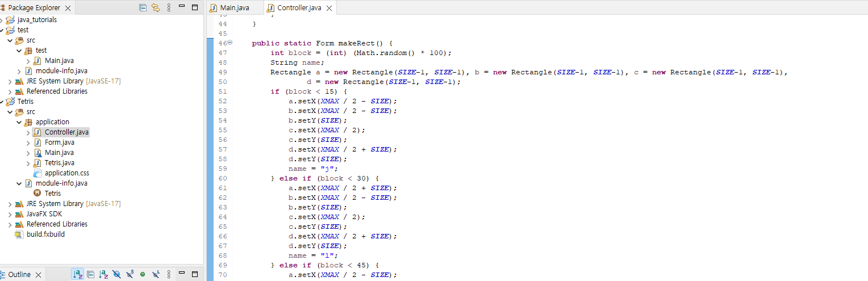Select Tetris.java in the application package
The height and width of the screenshot is (281, 868).
coord(59,163)
